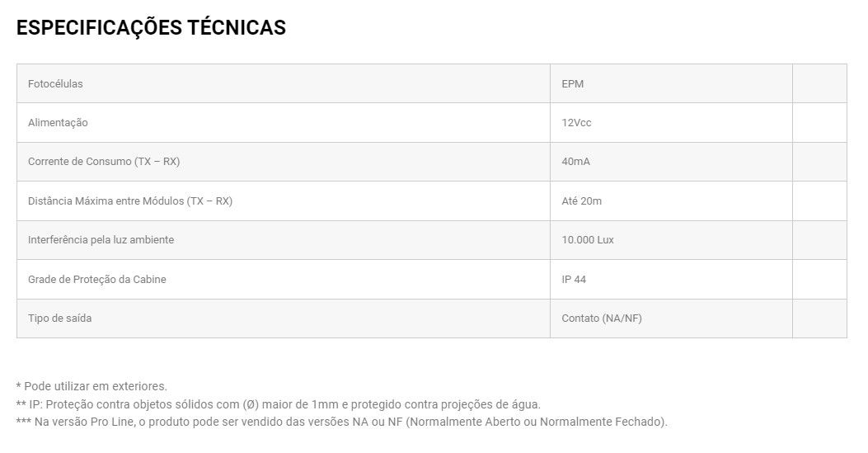This screenshot has width=868, height=453.
Task: Click the 'Contato (NA/NF)' value cell
Action: 602,319
